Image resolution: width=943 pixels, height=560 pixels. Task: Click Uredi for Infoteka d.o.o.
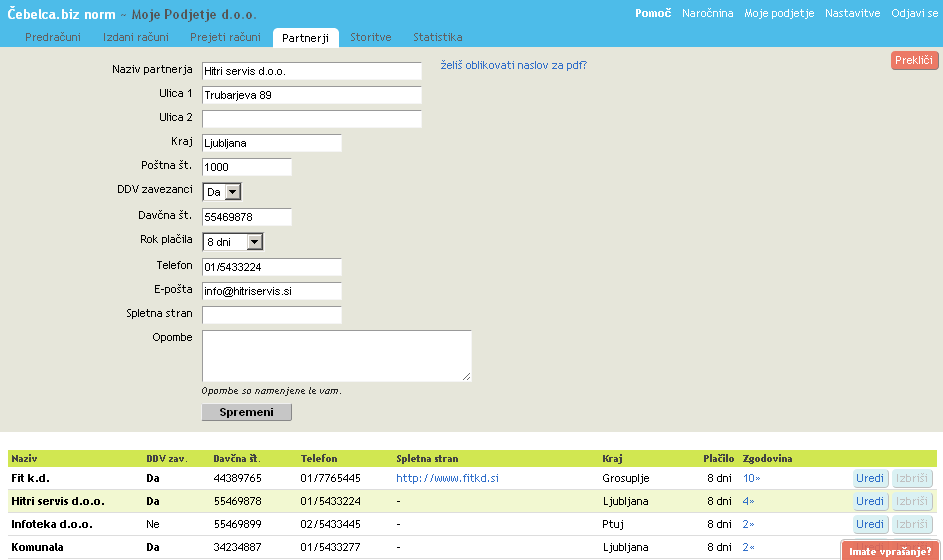870,525
